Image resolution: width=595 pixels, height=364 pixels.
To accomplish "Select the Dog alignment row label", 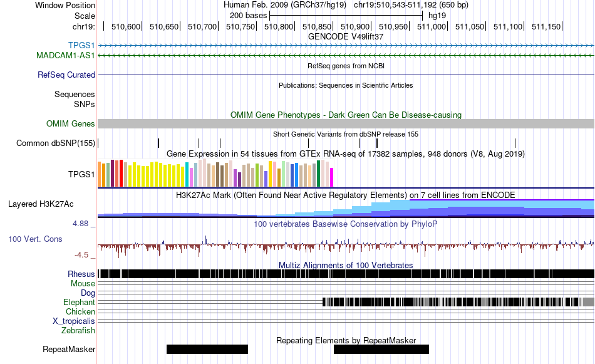I will [x=88, y=293].
